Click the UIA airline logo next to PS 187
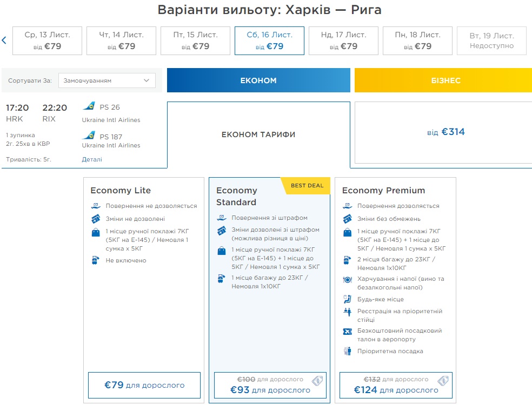532x405 pixels. (89, 136)
